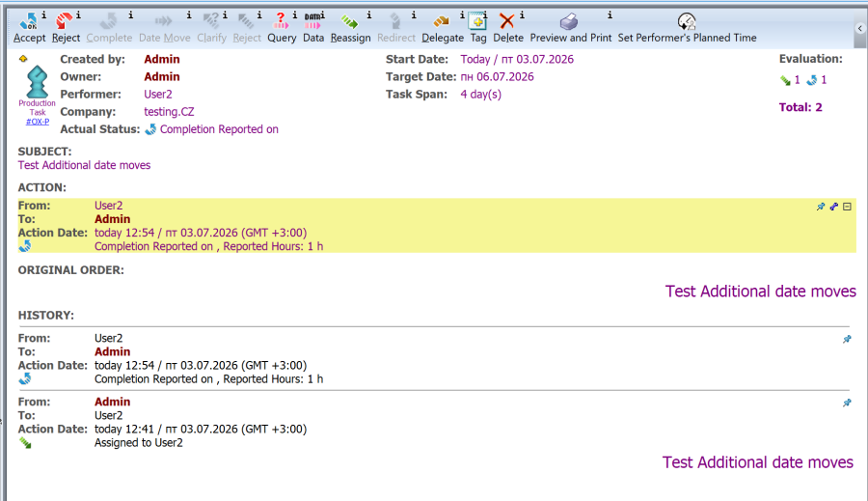Click 'Admin' next to Created by
This screenshot has width=868, height=501.
(x=162, y=59)
